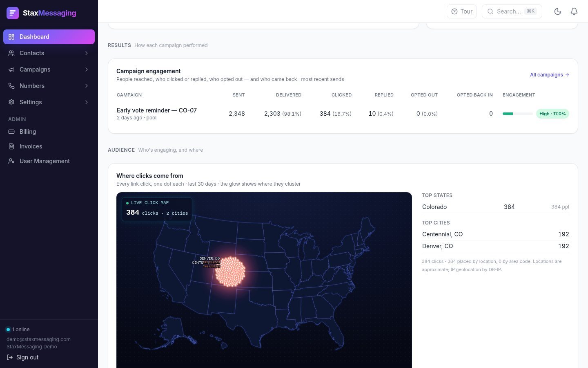This screenshot has height=368, width=588.
Task: Click the 1 online status indicator
Action: (x=18, y=330)
